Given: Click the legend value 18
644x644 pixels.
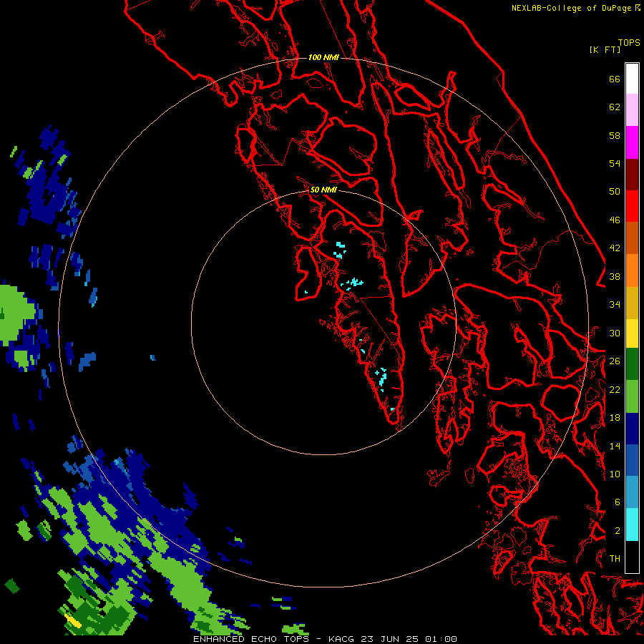Looking at the screenshot, I should click(x=615, y=418).
